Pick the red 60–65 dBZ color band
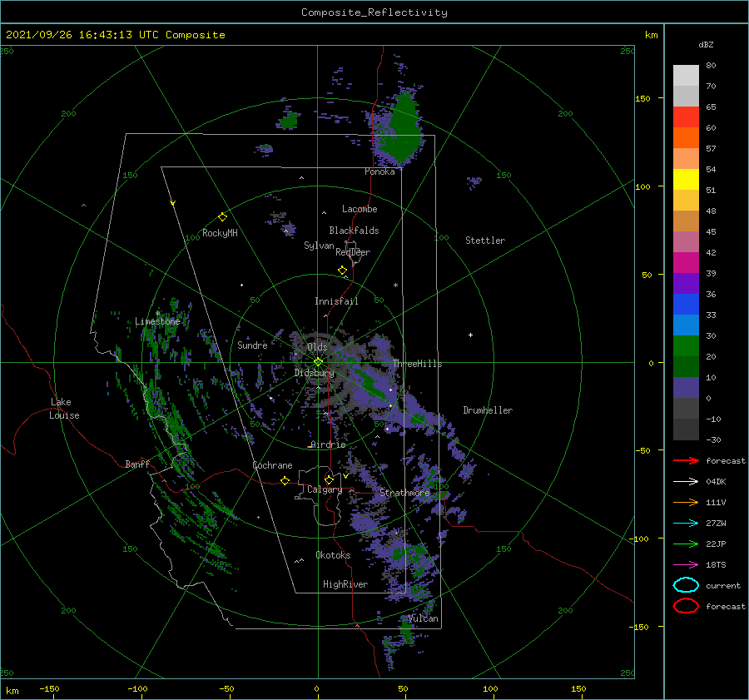This screenshot has width=749, height=700. pyautogui.click(x=686, y=117)
